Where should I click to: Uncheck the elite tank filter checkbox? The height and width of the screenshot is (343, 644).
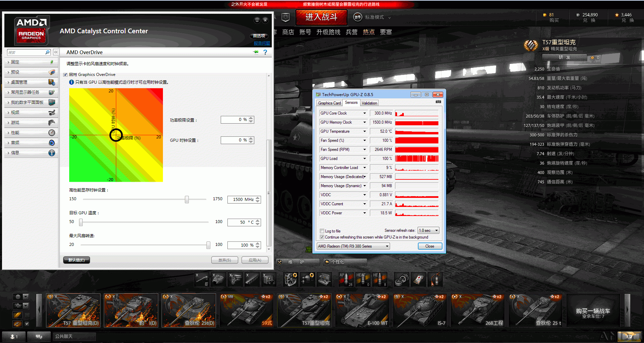27,324
